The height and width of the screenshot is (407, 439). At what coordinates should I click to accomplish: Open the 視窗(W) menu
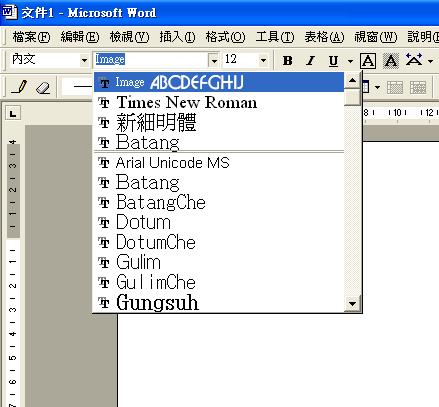[x=376, y=37]
